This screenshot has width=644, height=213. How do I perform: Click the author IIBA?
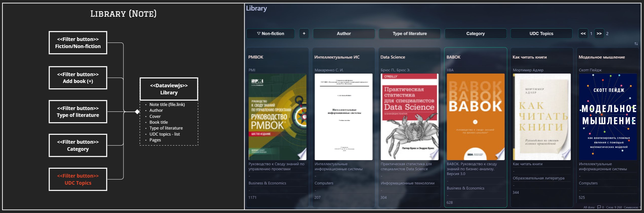click(450, 70)
